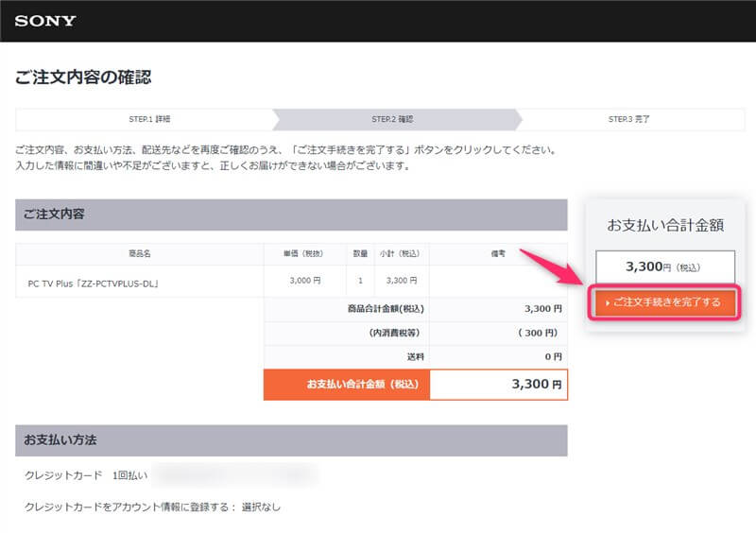The height and width of the screenshot is (533, 756).
Task: Click クレジットカードをアカウント情報に登録する： 選択なし
Action: (x=152, y=507)
